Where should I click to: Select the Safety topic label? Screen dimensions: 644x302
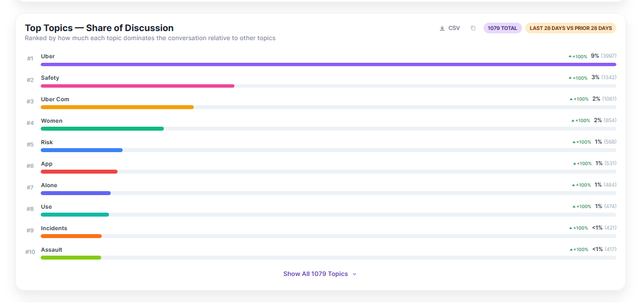(50, 78)
